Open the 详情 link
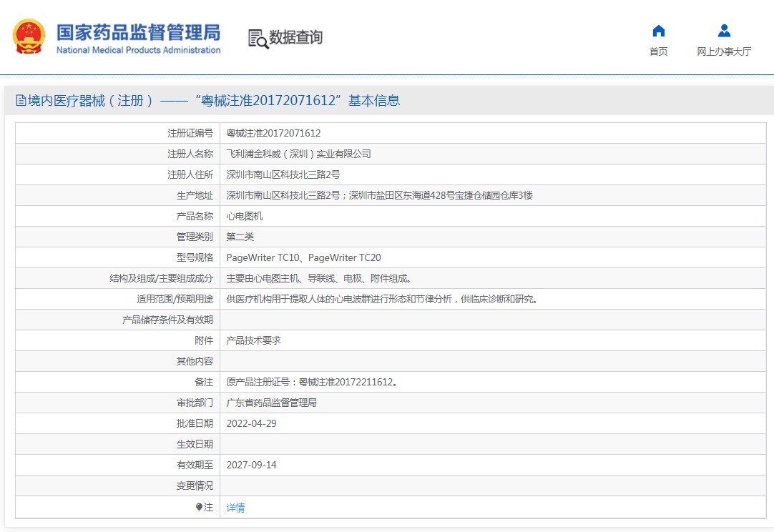774x532 pixels. (235, 507)
